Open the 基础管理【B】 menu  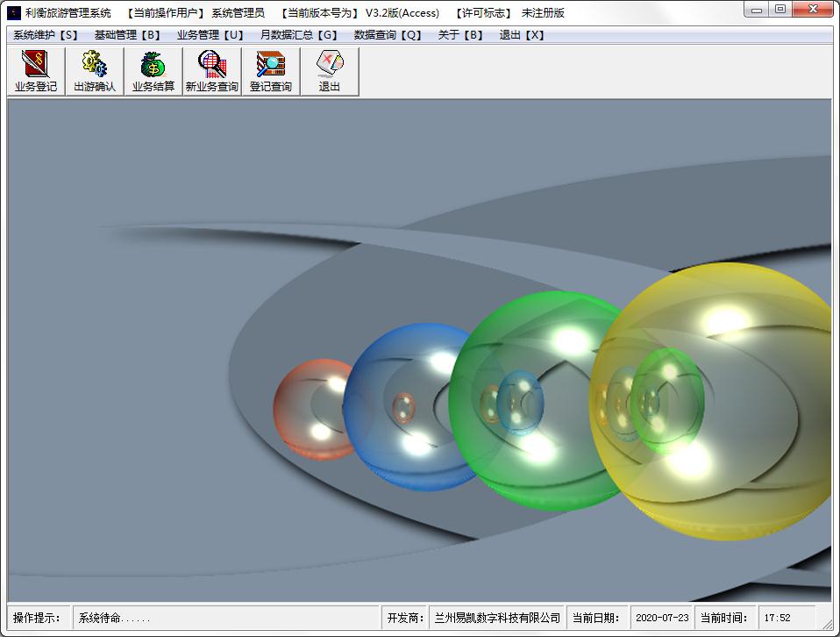tap(128, 35)
